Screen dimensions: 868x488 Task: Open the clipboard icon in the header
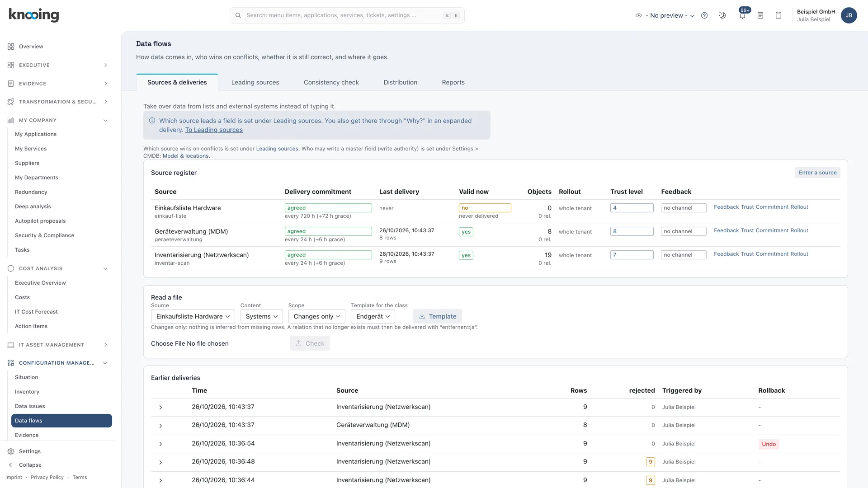[778, 15]
